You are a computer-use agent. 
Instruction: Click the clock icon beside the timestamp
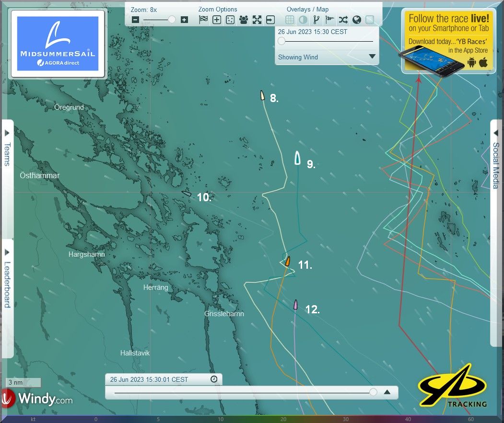point(214,379)
